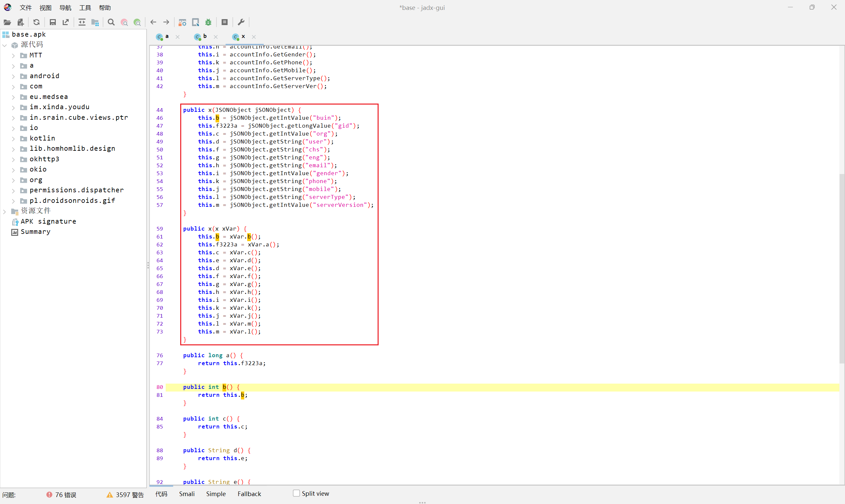Open text search magnifier icon
This screenshot has height=504, width=845.
point(111,22)
